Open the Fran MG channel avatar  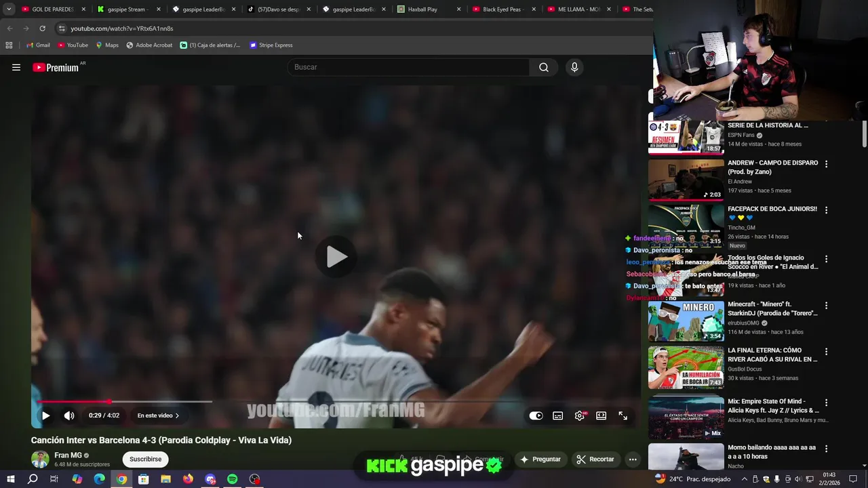pyautogui.click(x=40, y=459)
